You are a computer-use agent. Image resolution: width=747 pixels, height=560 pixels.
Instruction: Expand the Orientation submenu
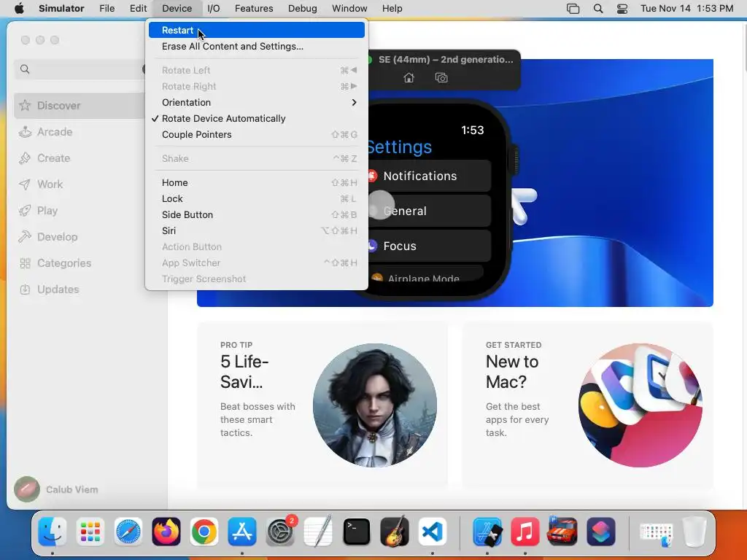(256, 102)
